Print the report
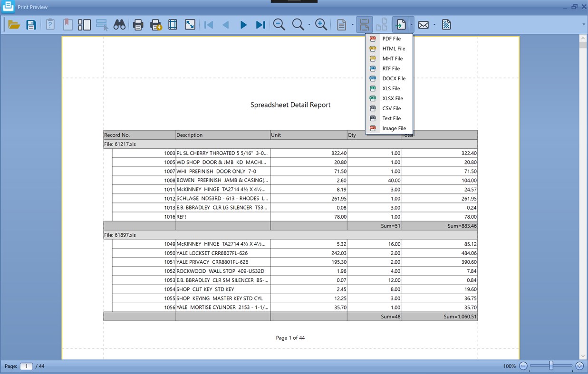 pos(137,24)
